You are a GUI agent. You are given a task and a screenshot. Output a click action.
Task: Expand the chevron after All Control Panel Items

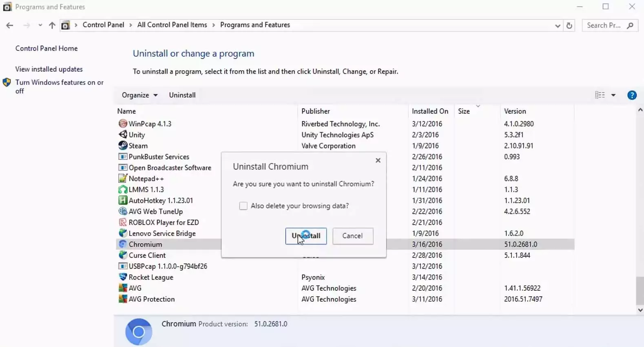(x=213, y=25)
